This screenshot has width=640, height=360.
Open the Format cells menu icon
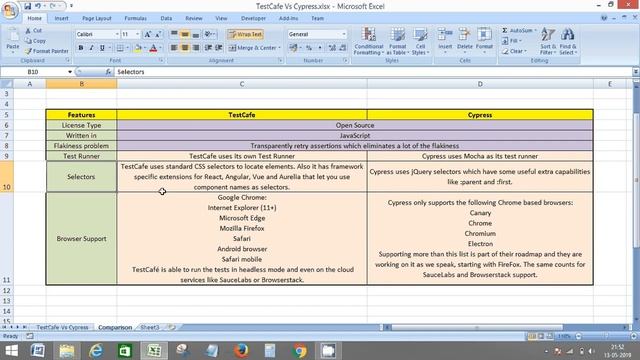tap(484, 34)
